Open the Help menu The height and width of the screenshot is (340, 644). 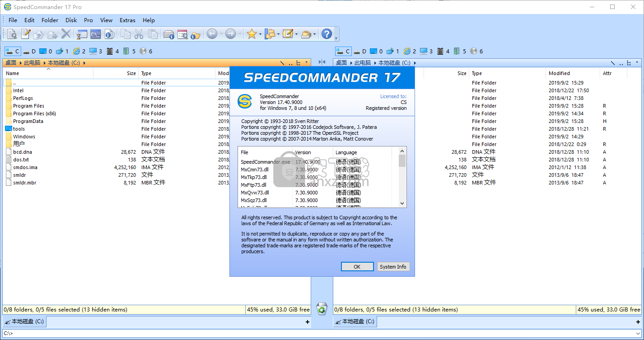(149, 20)
